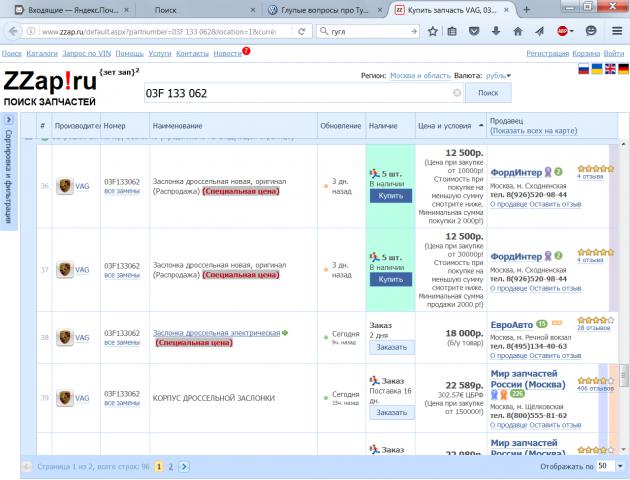630x480 pixels.
Task: Reload the page with the refresh icon
Action: pos(301,31)
